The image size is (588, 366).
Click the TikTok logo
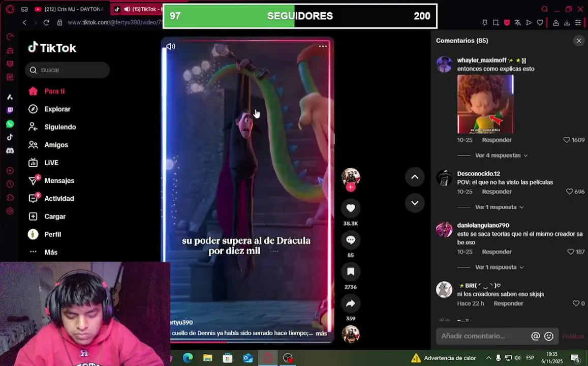[52, 48]
